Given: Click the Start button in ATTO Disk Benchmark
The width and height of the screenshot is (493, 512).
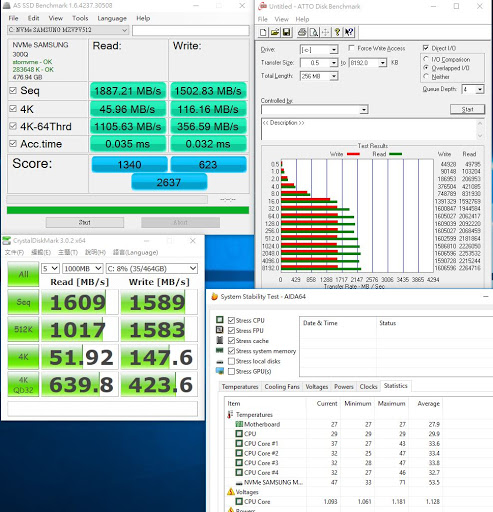Looking at the screenshot, I should [467, 109].
